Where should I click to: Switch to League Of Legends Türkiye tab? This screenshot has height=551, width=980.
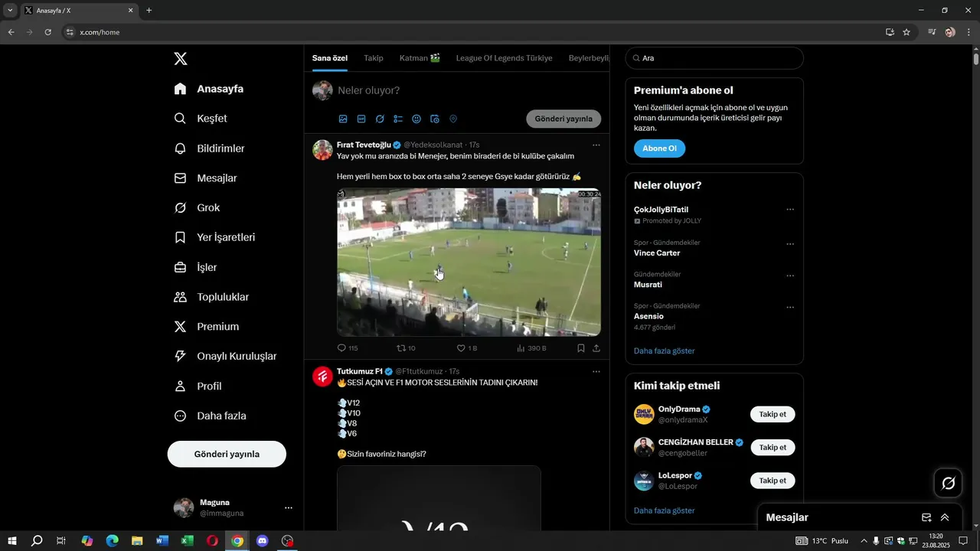click(504, 58)
